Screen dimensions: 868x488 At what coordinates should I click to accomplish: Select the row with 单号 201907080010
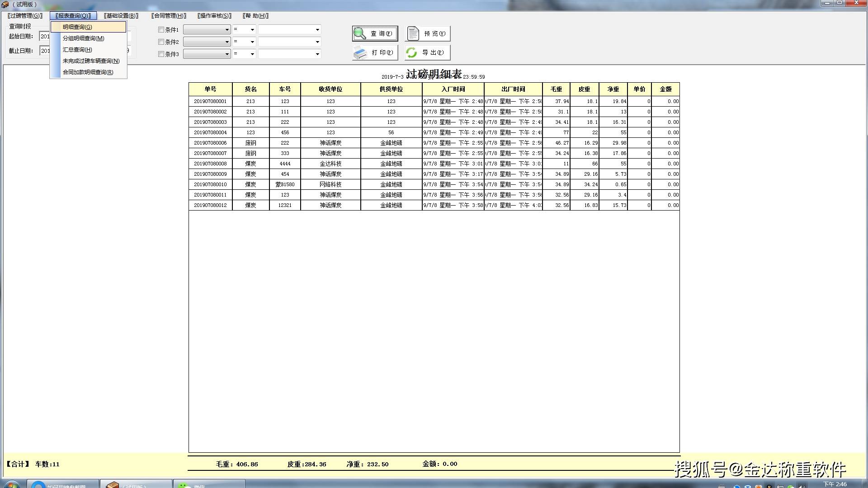(434, 184)
